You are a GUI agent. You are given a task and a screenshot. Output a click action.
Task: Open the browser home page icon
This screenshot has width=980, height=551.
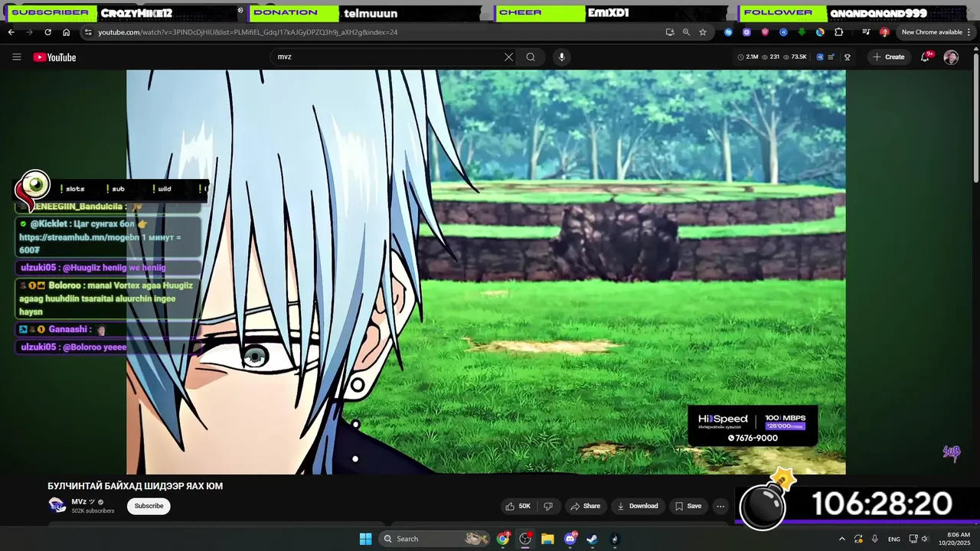click(x=66, y=32)
